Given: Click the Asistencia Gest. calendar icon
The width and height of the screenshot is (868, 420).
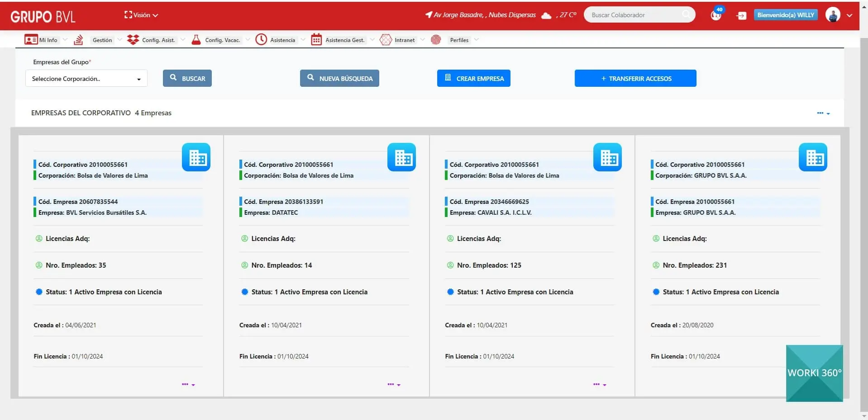Looking at the screenshot, I should (316, 40).
